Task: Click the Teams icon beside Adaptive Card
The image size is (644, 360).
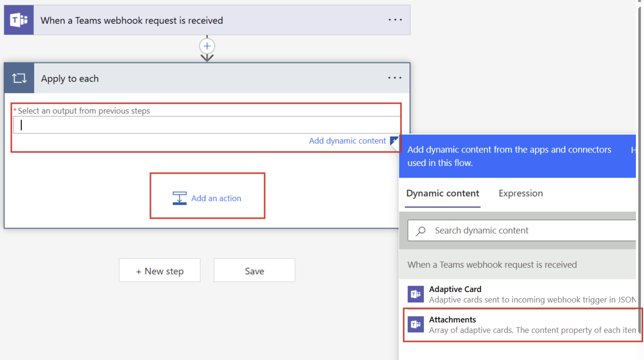Action: 416,294
